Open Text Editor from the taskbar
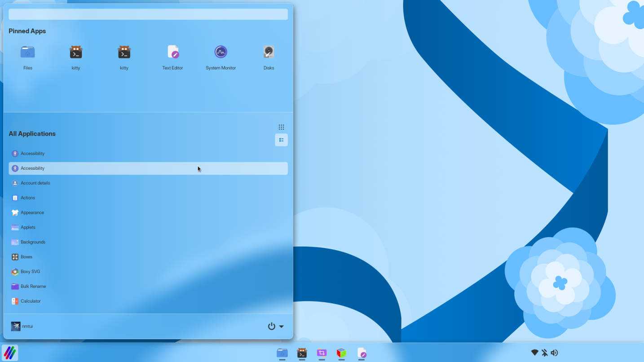Viewport: 644px width, 362px height. click(362, 353)
